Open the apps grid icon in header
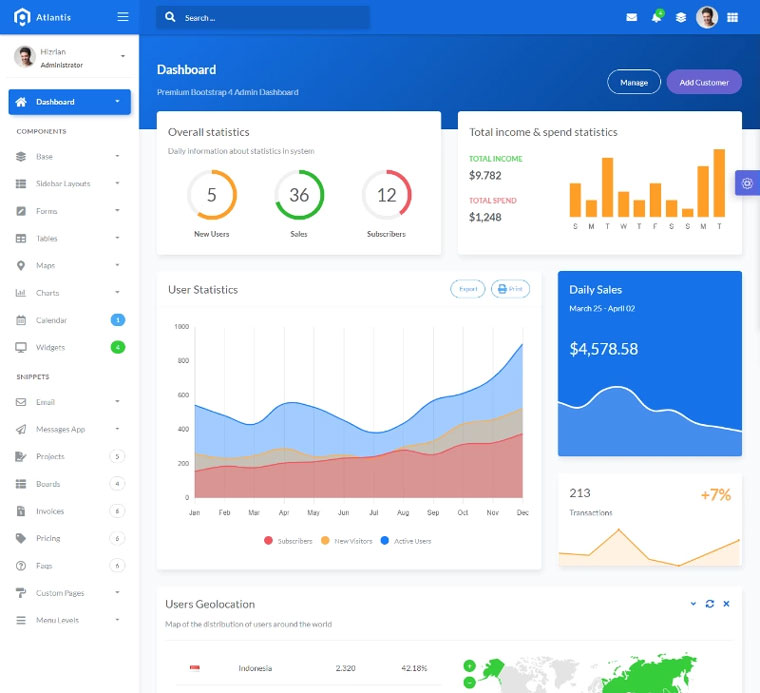The image size is (760, 693). [732, 17]
